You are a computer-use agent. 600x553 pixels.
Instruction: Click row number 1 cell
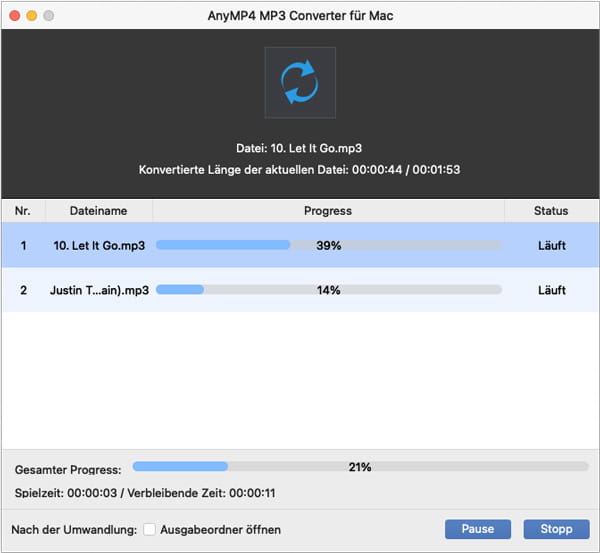pyautogui.click(x=23, y=245)
